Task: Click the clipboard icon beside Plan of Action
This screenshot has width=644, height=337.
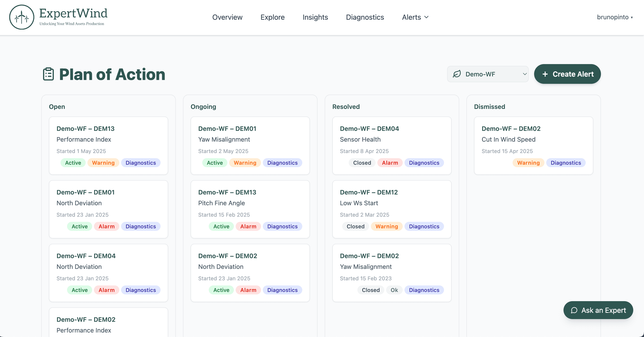Action: tap(48, 74)
